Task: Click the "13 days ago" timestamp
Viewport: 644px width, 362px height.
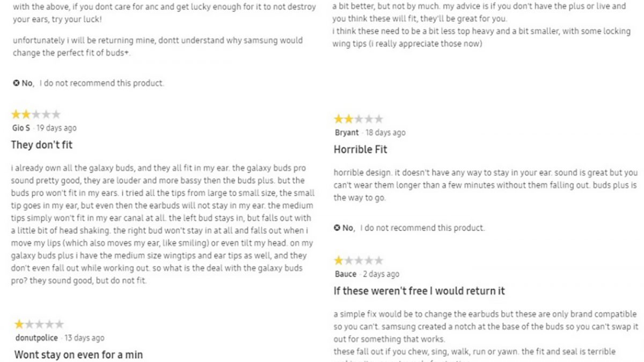Action: (83, 338)
